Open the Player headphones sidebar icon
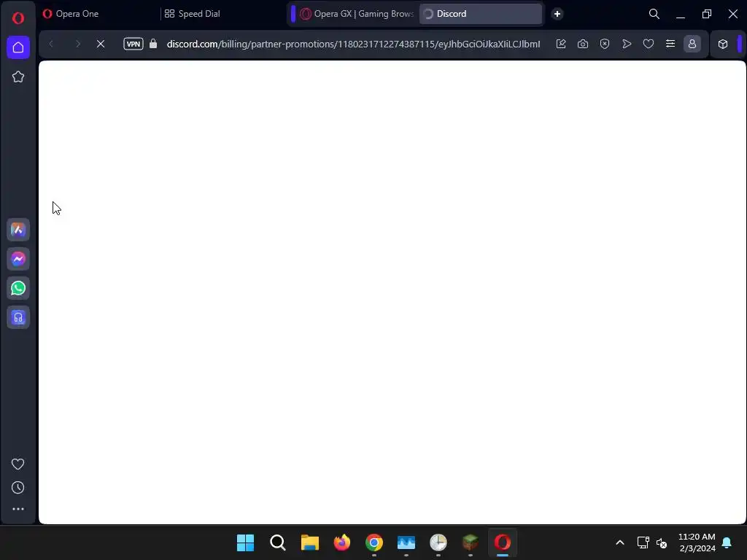Image resolution: width=747 pixels, height=560 pixels. coord(18,317)
